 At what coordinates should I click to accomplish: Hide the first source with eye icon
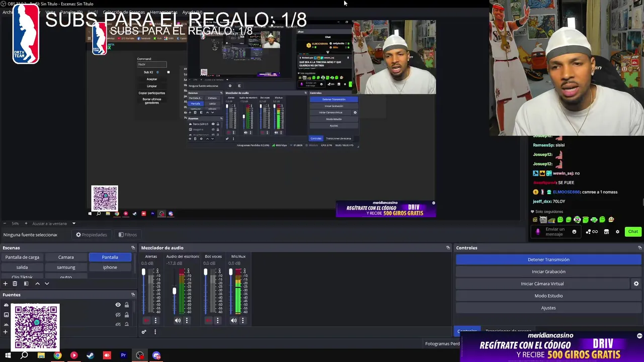click(x=118, y=305)
